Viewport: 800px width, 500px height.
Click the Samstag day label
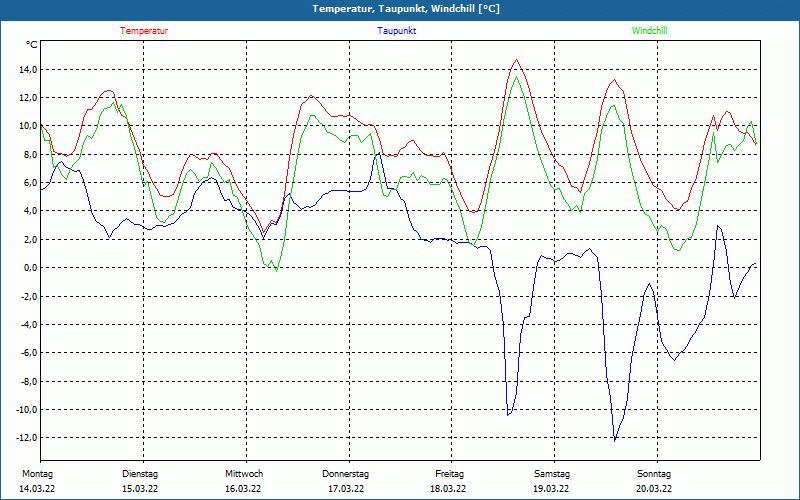point(552,474)
